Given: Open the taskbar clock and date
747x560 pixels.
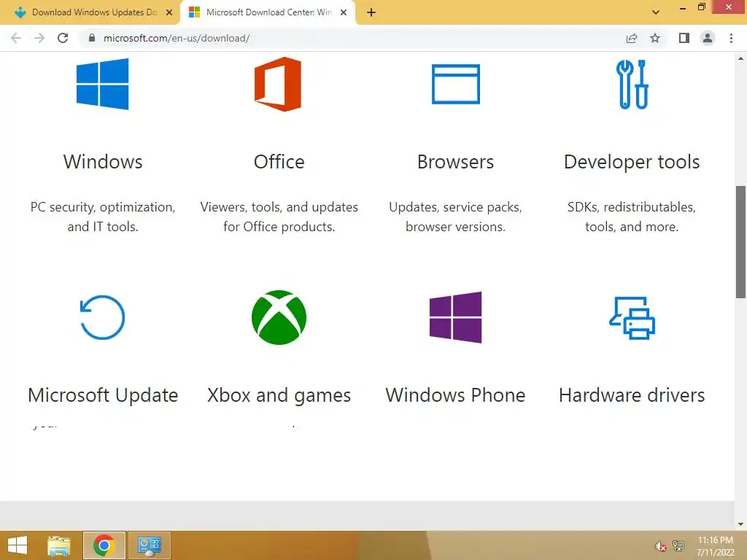Looking at the screenshot, I should (715, 546).
